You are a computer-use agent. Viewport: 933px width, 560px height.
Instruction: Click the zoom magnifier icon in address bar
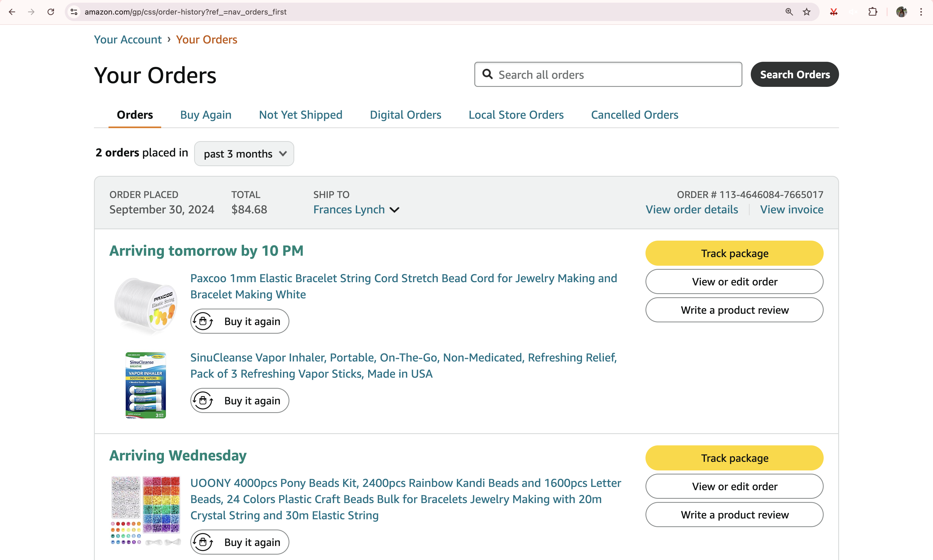point(789,12)
